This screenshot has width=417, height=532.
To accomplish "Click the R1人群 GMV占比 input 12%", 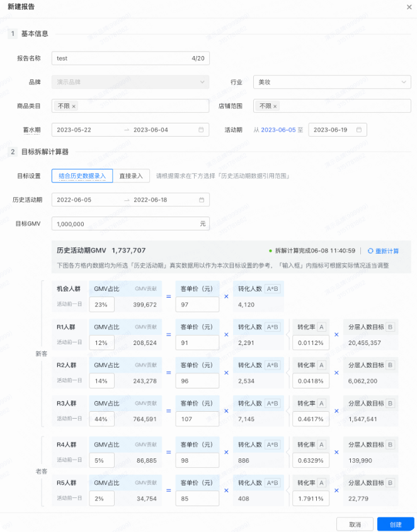I will click(x=102, y=342).
